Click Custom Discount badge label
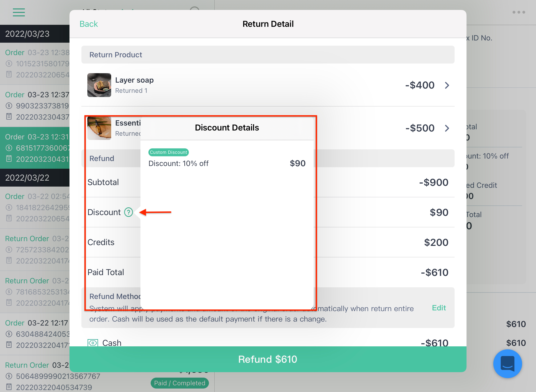This screenshot has height=392, width=536. click(x=168, y=152)
